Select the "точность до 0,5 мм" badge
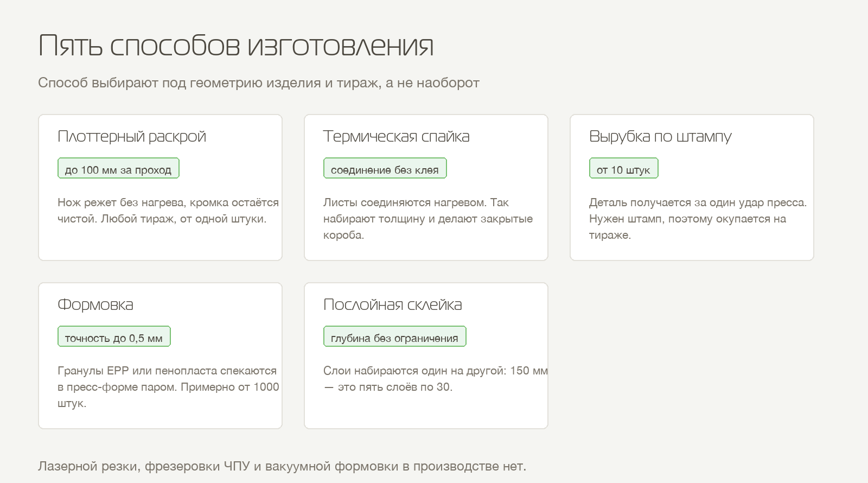The height and width of the screenshot is (483, 868). (114, 336)
